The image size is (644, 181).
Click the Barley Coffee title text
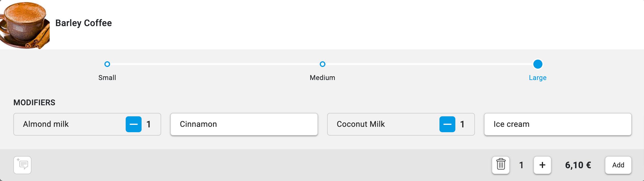pos(83,23)
